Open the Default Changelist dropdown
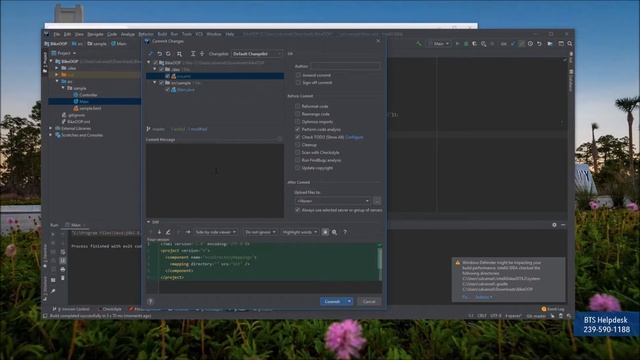This screenshot has width=640, height=360. pos(257,54)
